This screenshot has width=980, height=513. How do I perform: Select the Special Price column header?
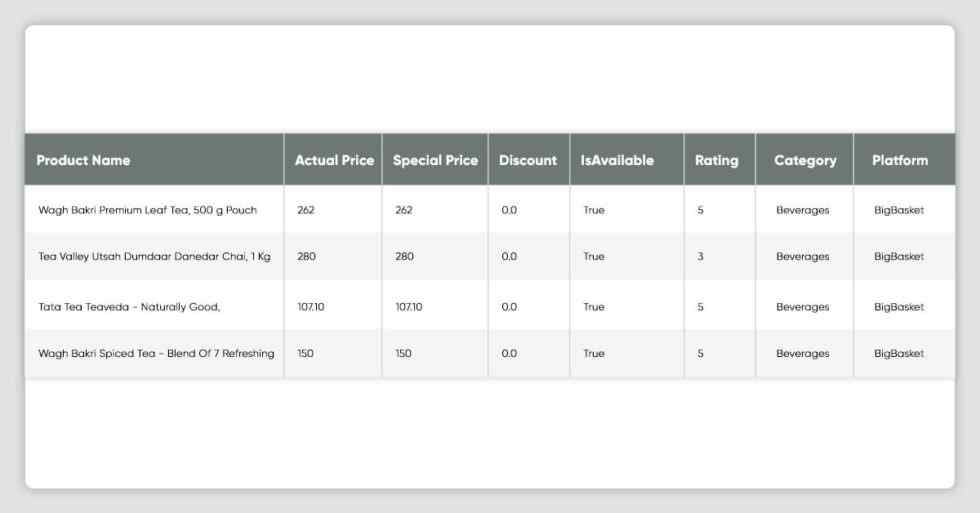pos(435,161)
